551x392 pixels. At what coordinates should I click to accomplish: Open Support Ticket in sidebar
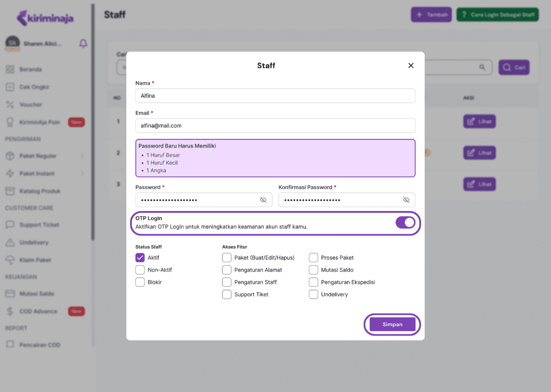coord(39,225)
